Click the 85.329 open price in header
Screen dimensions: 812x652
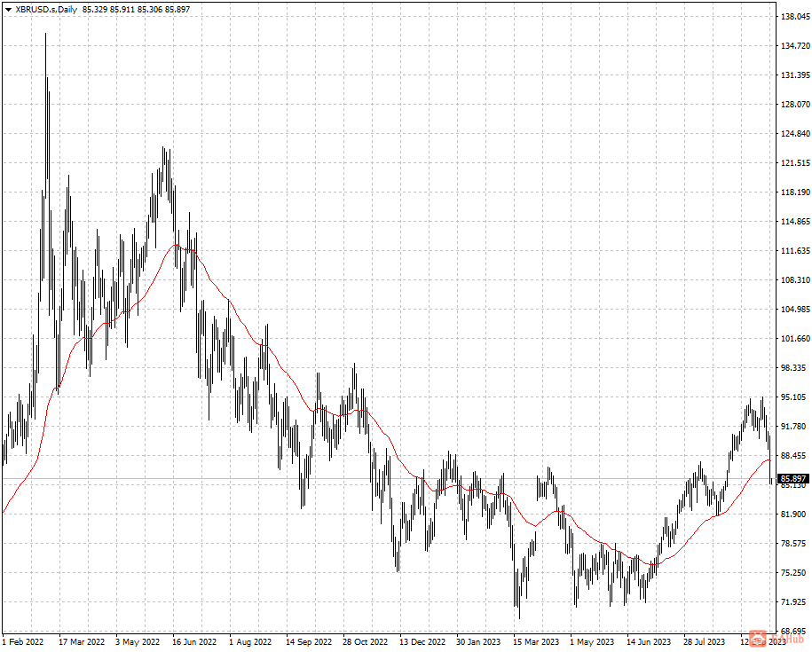click(x=95, y=9)
